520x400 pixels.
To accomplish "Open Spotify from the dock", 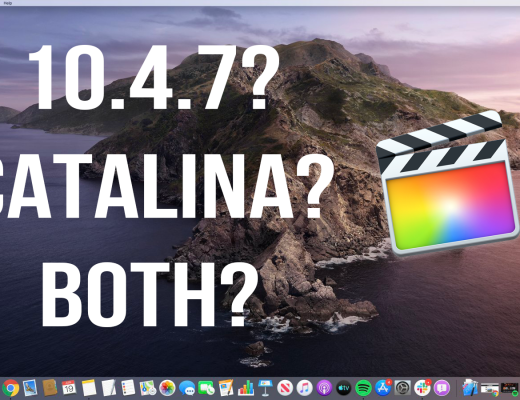I will [363, 388].
